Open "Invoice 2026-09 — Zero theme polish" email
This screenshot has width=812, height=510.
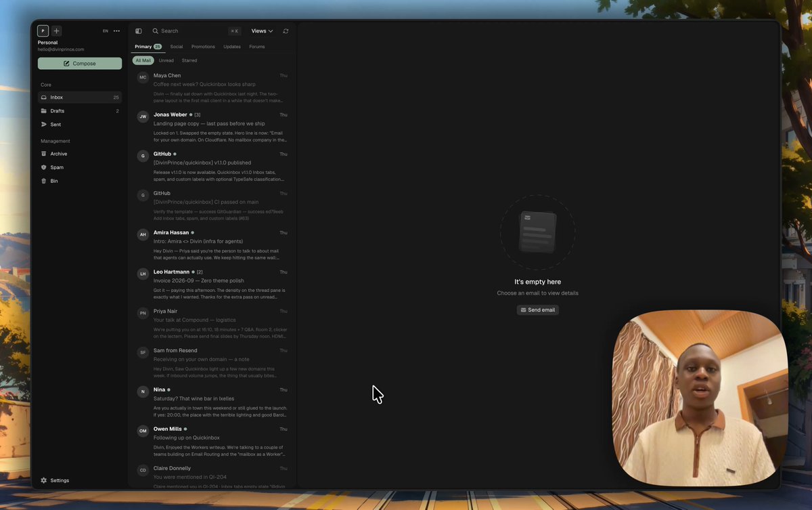click(x=212, y=284)
